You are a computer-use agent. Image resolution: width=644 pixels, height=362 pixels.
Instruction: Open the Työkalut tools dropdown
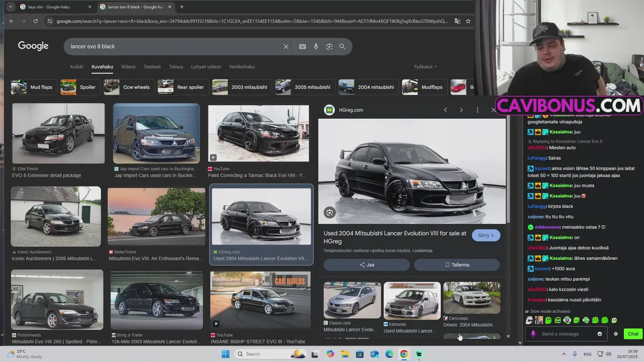(425, 66)
